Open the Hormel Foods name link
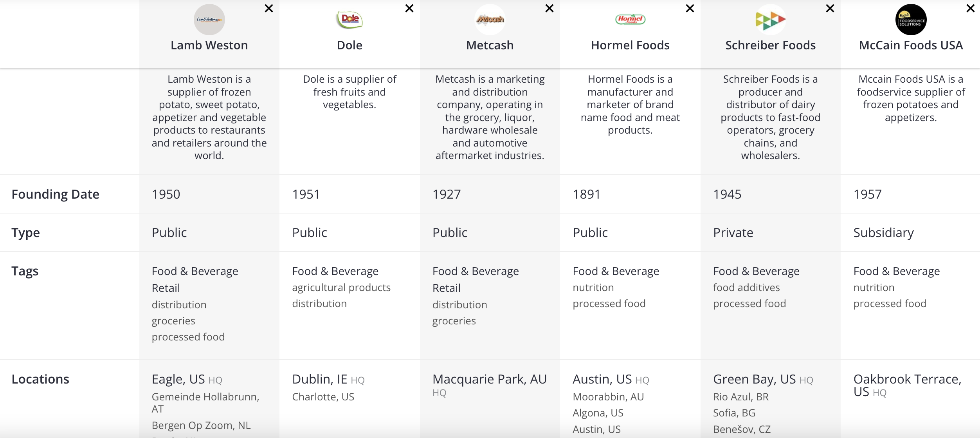The width and height of the screenshot is (980, 438). [x=630, y=45]
